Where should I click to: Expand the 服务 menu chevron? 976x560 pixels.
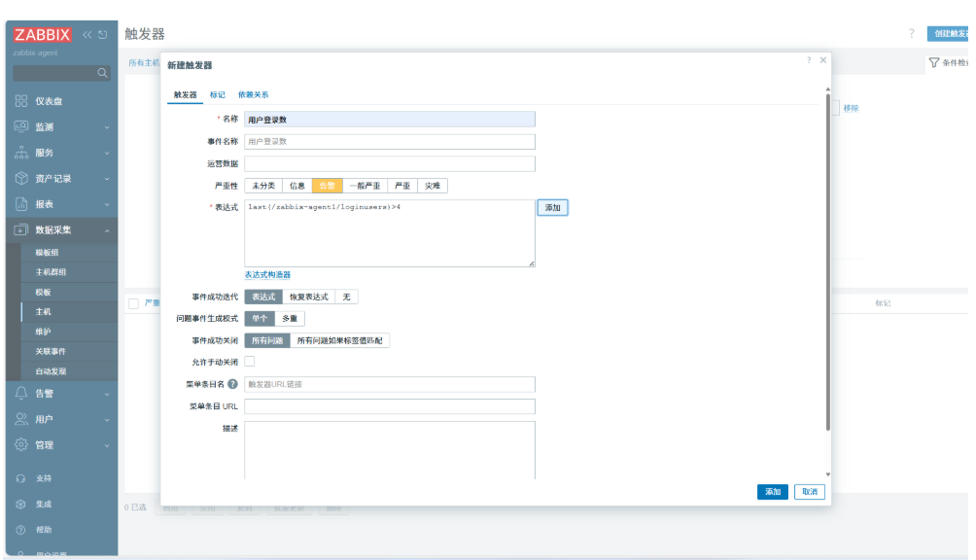pos(107,153)
